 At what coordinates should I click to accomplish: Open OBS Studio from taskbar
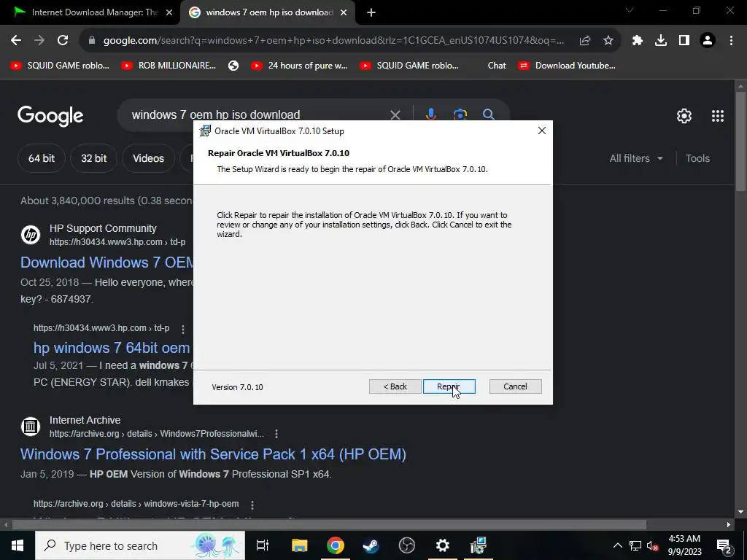[406, 545]
